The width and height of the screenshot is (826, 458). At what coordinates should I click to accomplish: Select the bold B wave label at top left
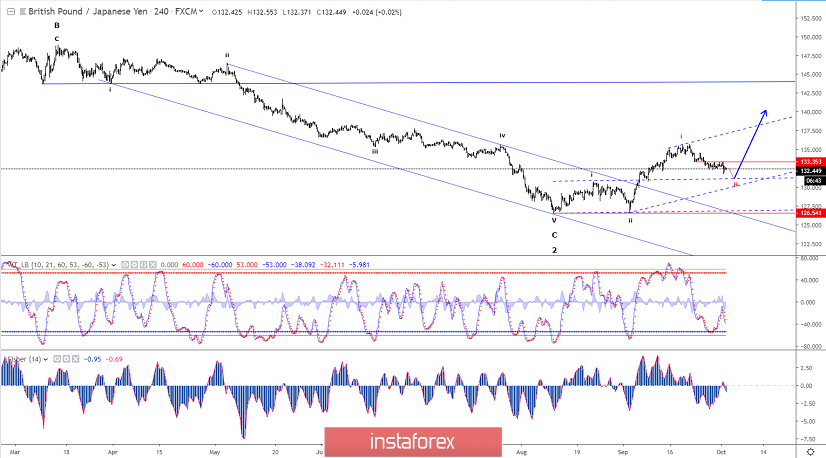(x=57, y=25)
